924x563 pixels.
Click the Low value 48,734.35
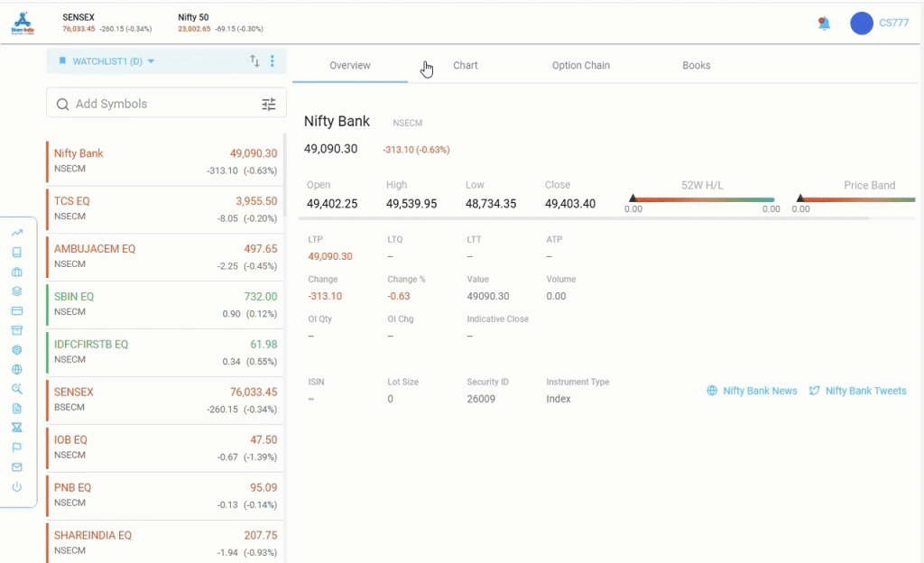tap(491, 204)
